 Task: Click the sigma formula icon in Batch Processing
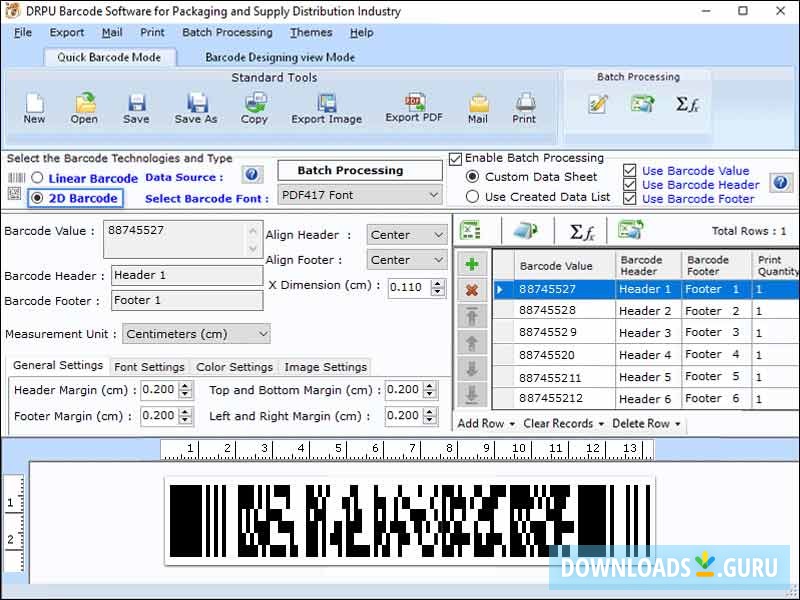pyautogui.click(x=687, y=104)
